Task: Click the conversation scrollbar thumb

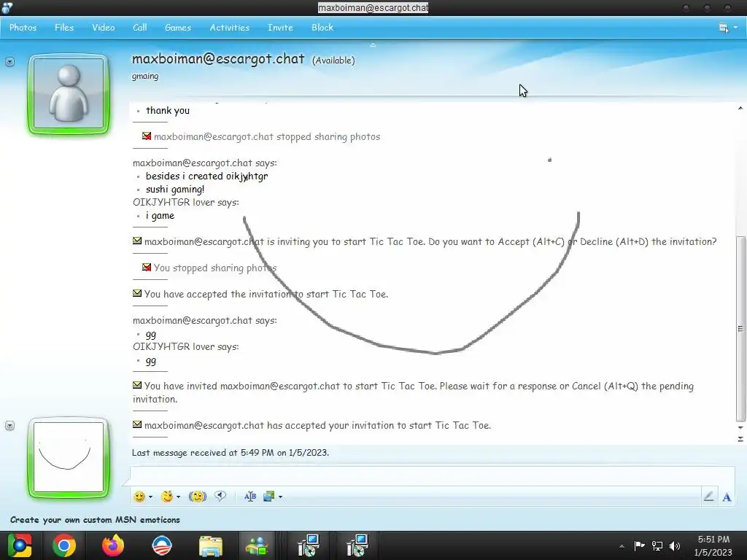Action: coord(740,329)
